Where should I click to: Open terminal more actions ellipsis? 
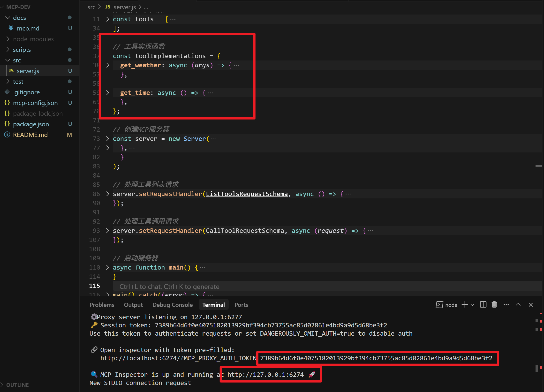coord(506,305)
